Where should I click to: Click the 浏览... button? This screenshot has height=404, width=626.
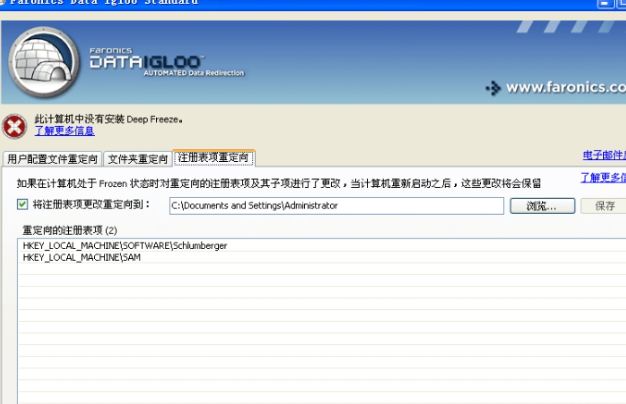coord(542,206)
